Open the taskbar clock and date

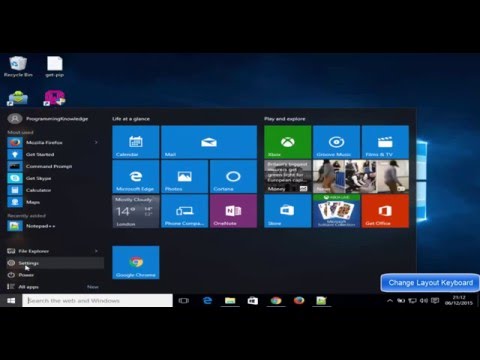(x=459, y=300)
